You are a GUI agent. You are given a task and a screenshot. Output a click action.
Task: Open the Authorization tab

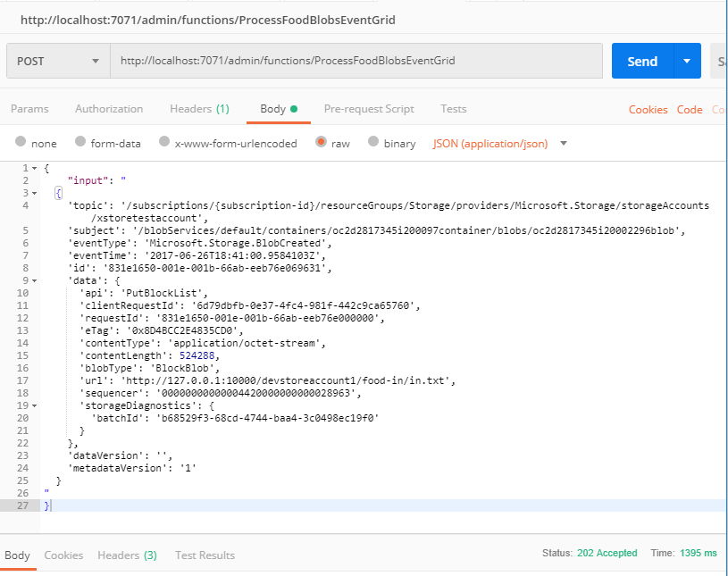click(x=108, y=108)
